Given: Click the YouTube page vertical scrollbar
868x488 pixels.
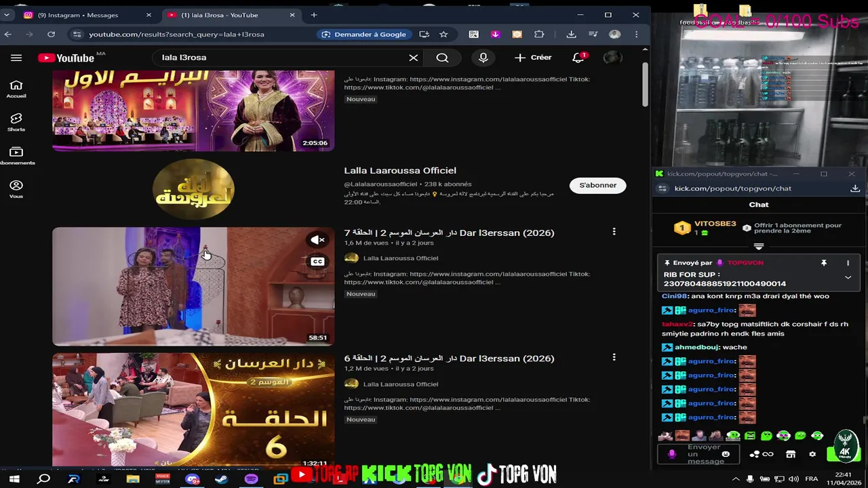Looking at the screenshot, I should [x=645, y=84].
